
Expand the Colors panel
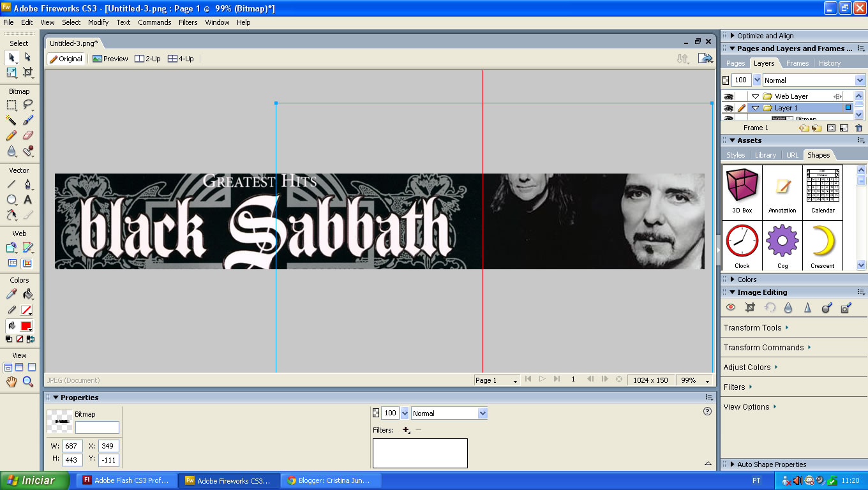tap(732, 279)
